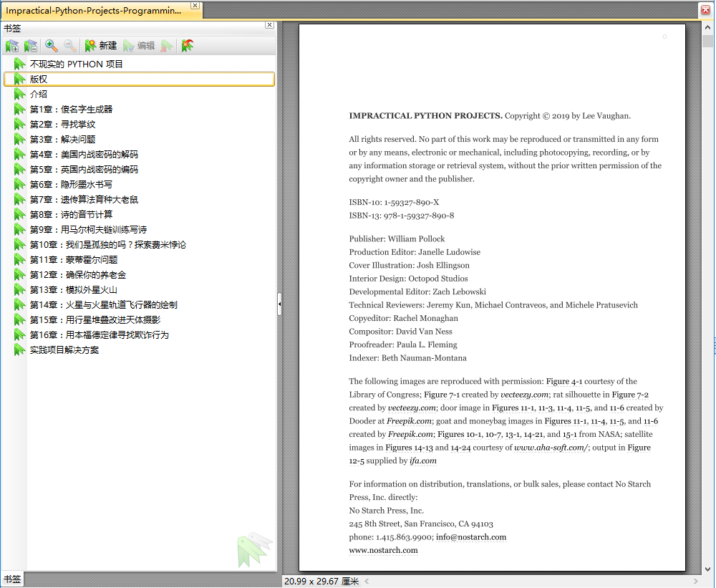This screenshot has height=588, width=716.
Task: Click the bookmark icon beside 第16章
Action: tap(19, 335)
